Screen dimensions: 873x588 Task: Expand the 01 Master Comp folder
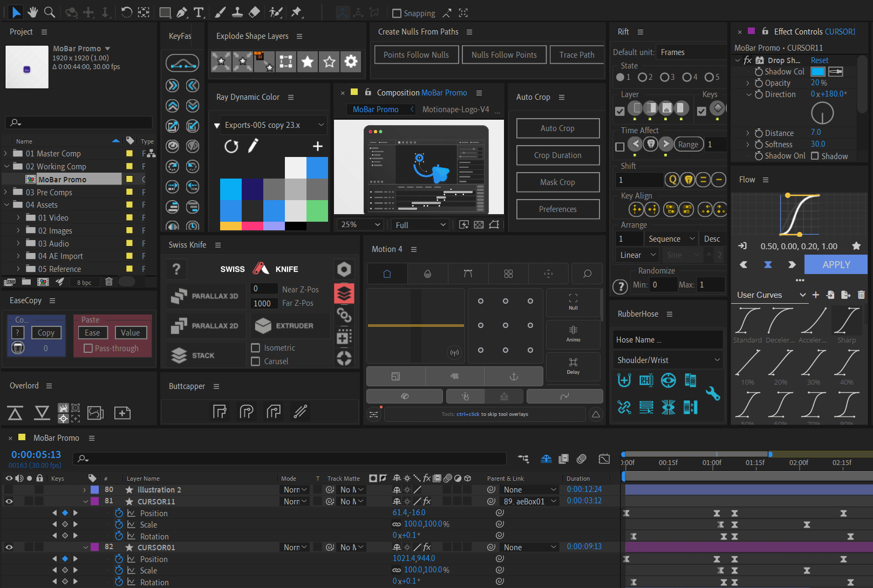[6, 154]
